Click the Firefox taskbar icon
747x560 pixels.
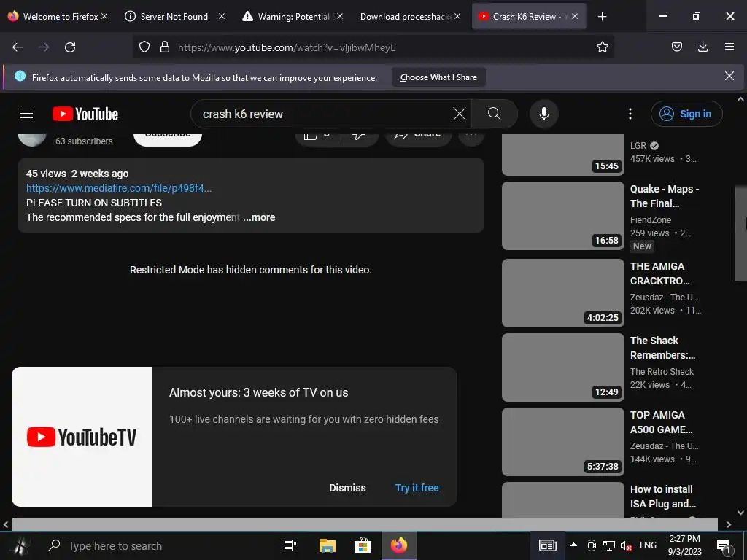(399, 545)
